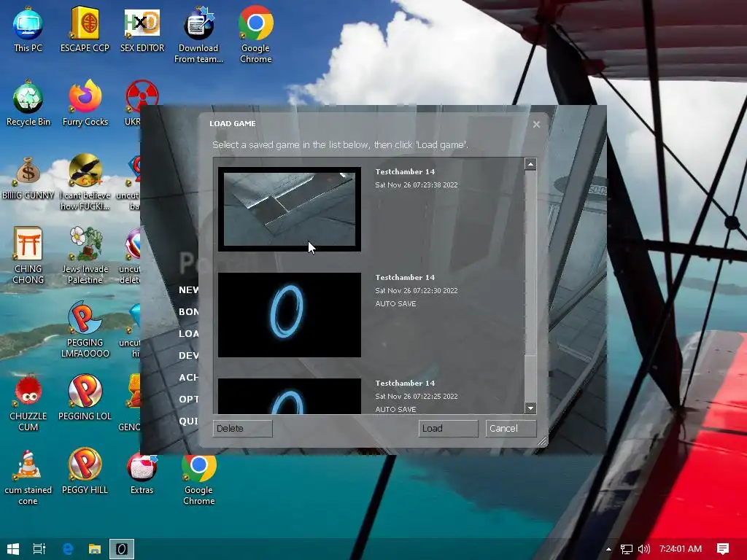Choose BON(us maps) in Portal main menu
747x560 pixels.
tap(189, 312)
